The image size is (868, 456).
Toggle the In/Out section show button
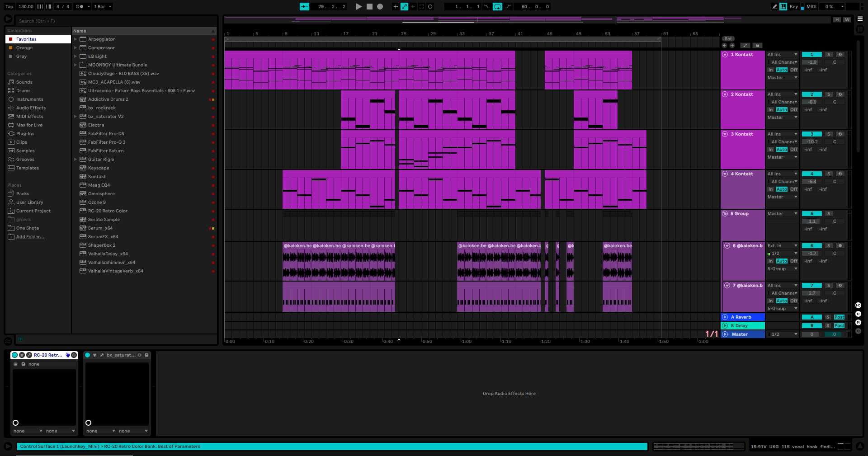(x=858, y=306)
